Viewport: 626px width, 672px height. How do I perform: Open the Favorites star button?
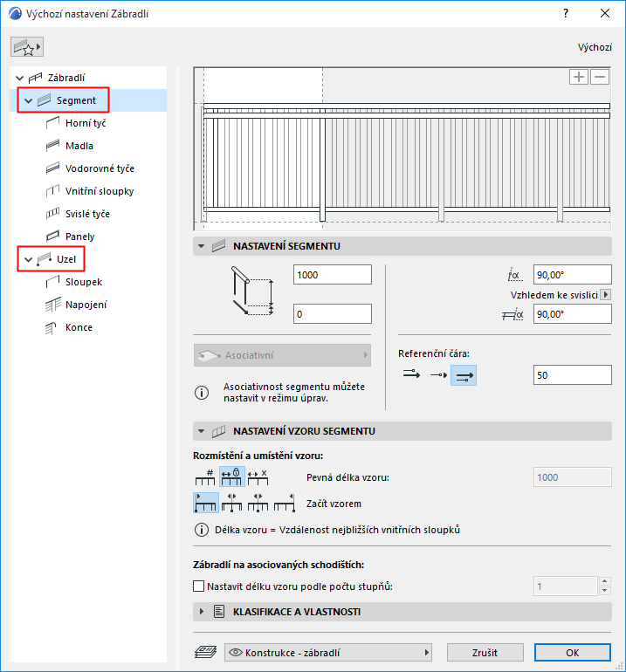pyautogui.click(x=27, y=47)
